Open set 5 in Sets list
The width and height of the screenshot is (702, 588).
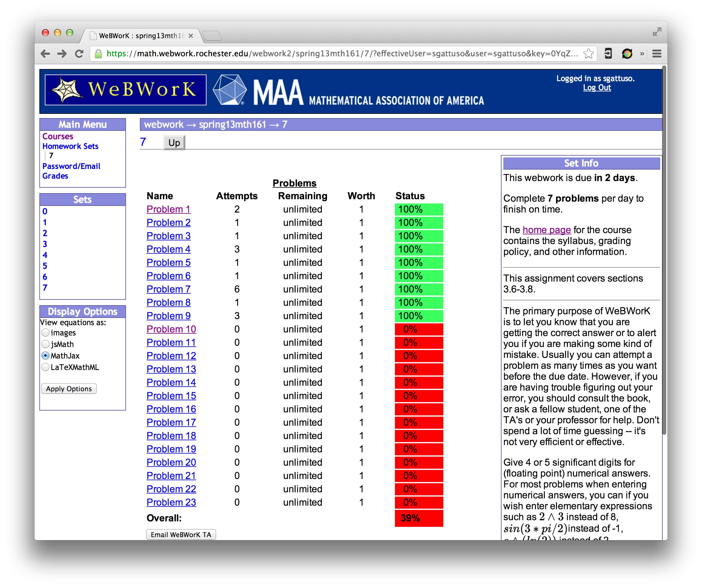(45, 266)
